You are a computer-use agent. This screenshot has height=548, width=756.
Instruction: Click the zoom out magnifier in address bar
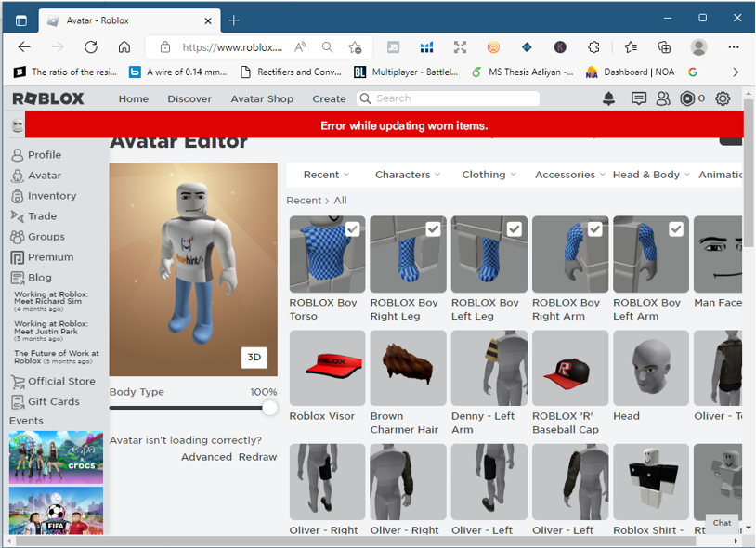pos(327,47)
